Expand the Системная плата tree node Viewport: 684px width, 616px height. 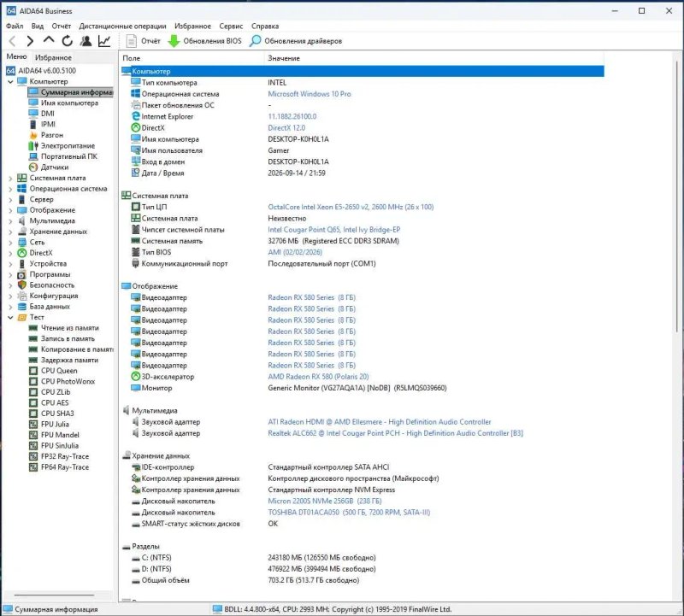(x=10, y=178)
